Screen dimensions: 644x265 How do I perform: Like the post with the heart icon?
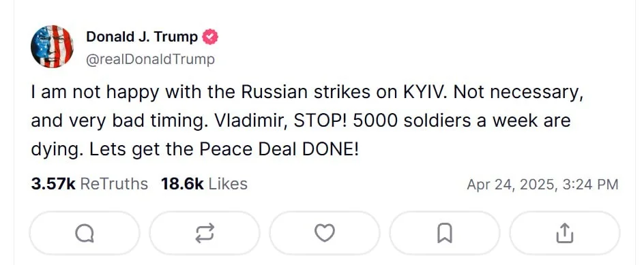tap(325, 234)
